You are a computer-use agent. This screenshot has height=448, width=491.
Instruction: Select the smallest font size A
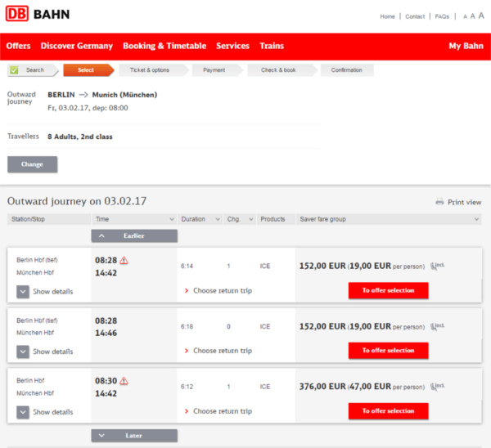pyautogui.click(x=466, y=16)
